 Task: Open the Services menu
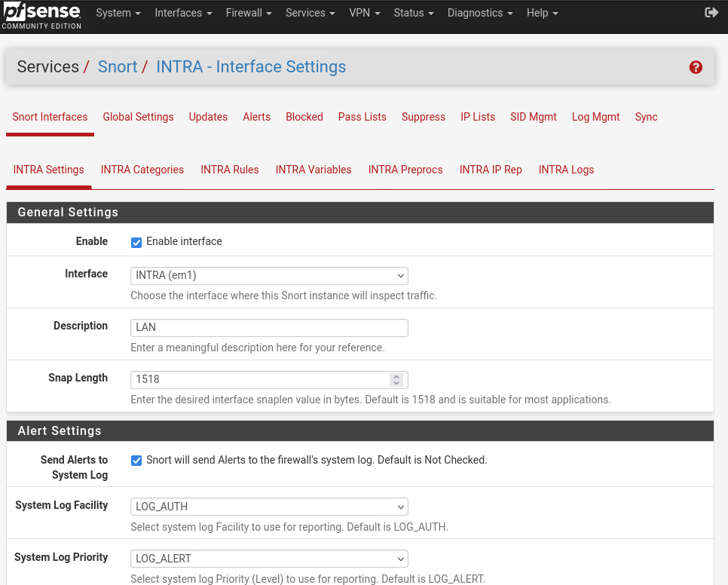(x=310, y=13)
